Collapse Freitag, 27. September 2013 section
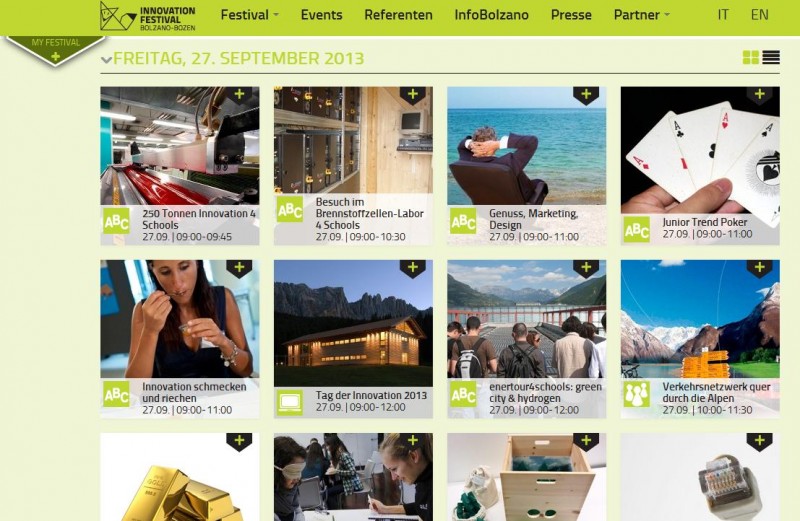This screenshot has height=521, width=800. tap(106, 60)
